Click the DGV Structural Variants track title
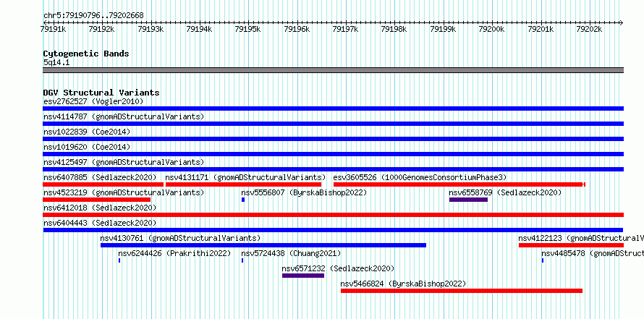This screenshot has height=319, width=644. point(101,93)
